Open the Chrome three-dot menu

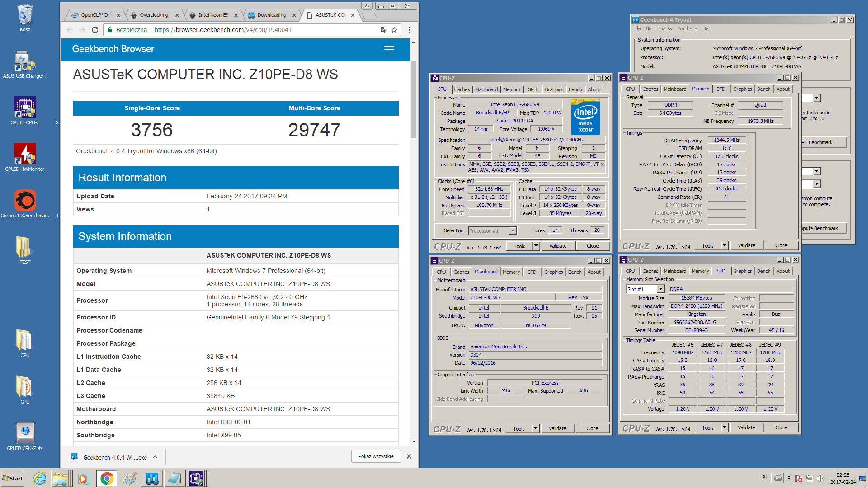coord(409,30)
